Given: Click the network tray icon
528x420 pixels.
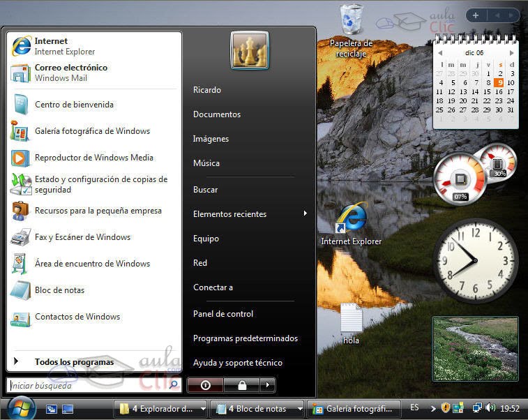Looking at the screenshot, I should [477, 408].
